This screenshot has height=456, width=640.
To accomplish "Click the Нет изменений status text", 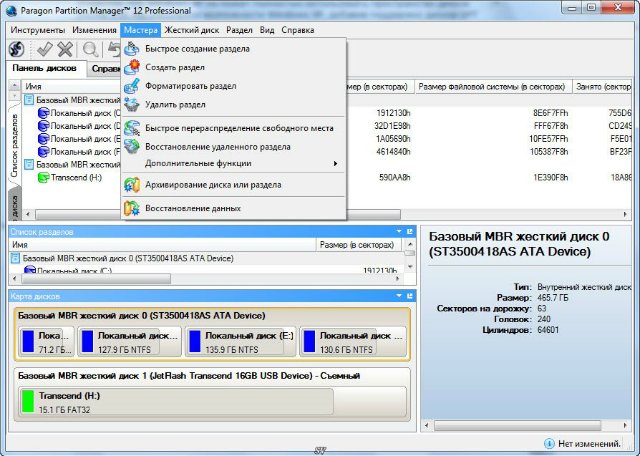I will tap(589, 444).
